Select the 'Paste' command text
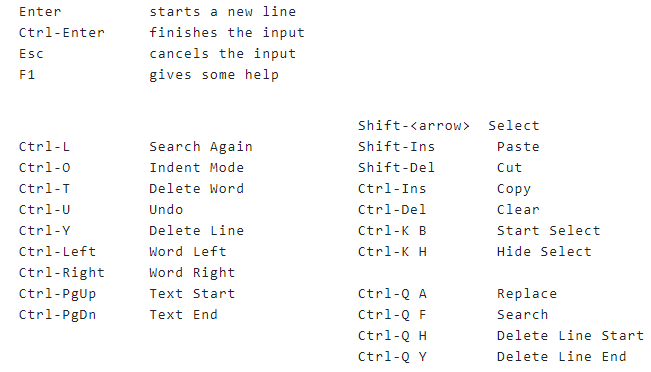 point(518,147)
